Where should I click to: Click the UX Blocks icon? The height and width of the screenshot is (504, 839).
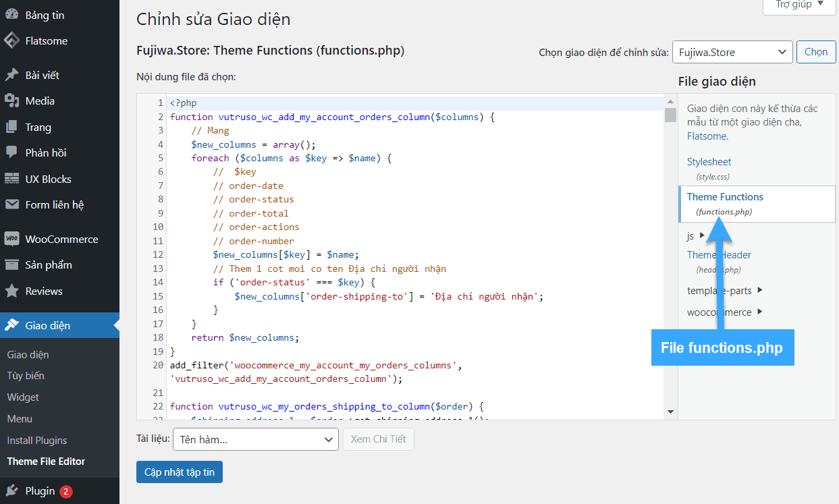pyautogui.click(x=12, y=178)
